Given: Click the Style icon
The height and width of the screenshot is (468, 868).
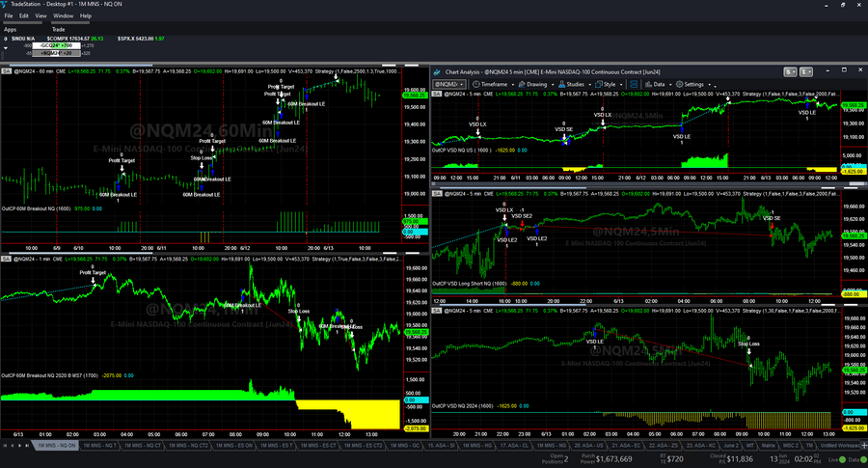Looking at the screenshot, I should (600, 84).
